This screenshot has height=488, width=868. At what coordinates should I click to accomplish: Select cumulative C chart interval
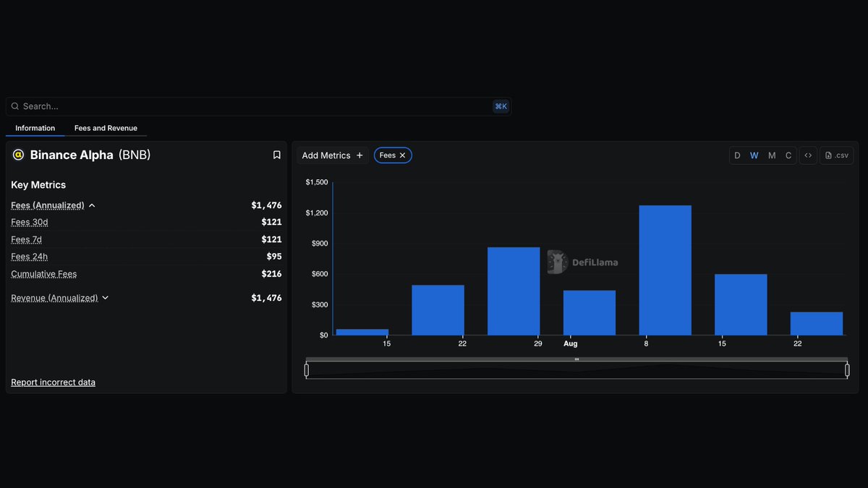coord(788,155)
